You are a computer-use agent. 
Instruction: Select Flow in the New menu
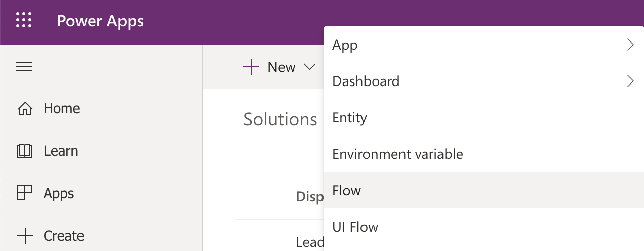point(484,190)
